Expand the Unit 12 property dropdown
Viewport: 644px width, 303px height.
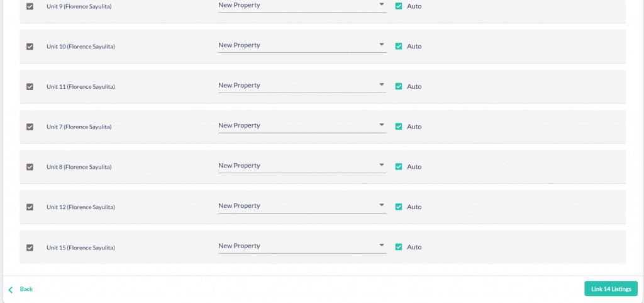(303, 206)
